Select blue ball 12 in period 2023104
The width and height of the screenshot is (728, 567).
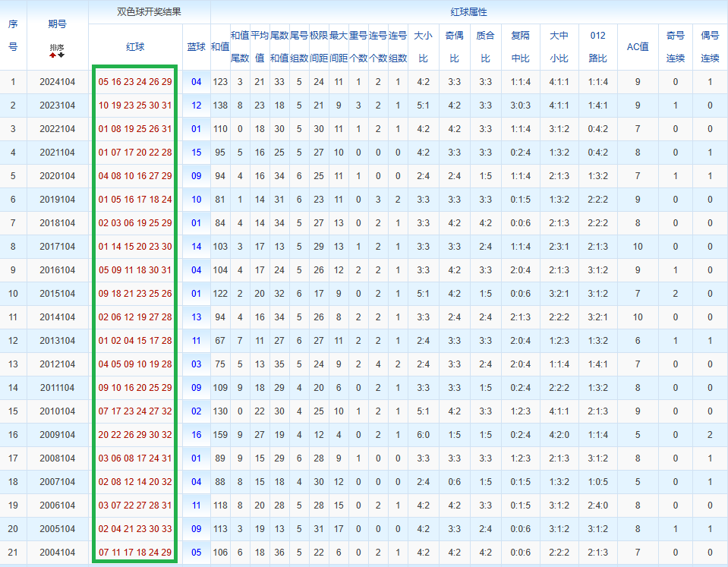point(197,106)
